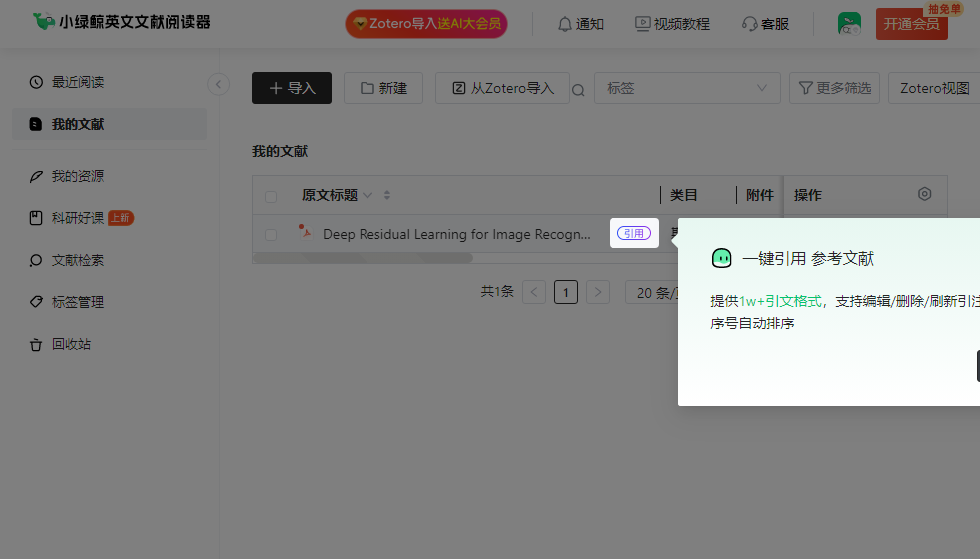This screenshot has width=980, height=559.
Task: Click 从Zotero导入 button
Action: pos(503,88)
